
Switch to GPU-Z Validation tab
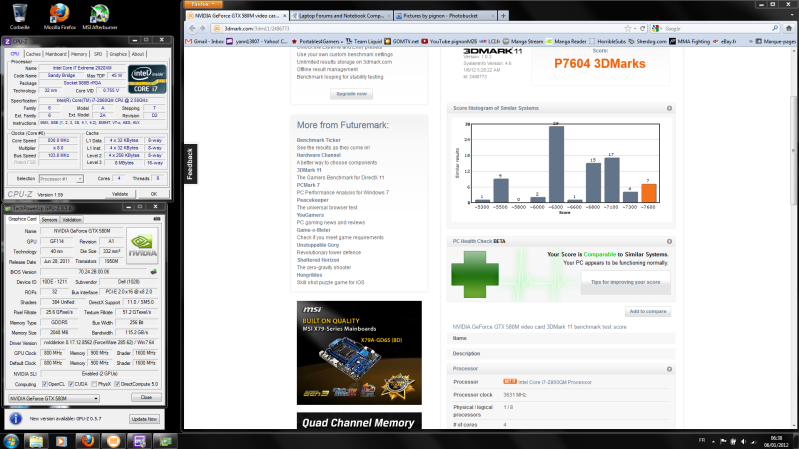pyautogui.click(x=72, y=220)
